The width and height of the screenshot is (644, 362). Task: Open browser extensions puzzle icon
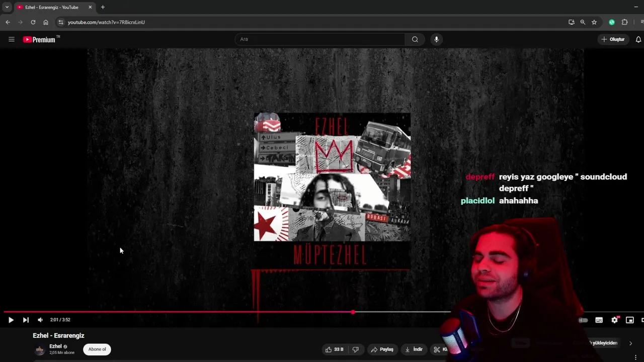pyautogui.click(x=625, y=22)
